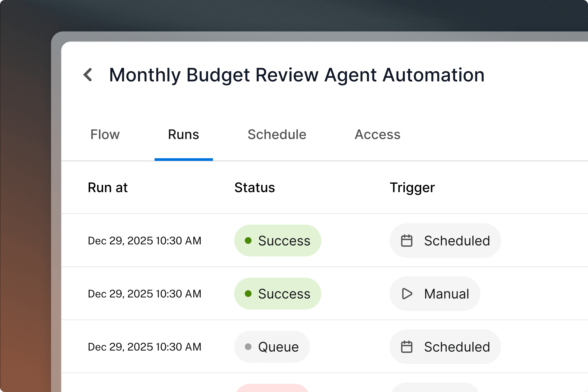Viewport: 588px width, 392px height.
Task: Click the first row's Success status badge
Action: (277, 241)
